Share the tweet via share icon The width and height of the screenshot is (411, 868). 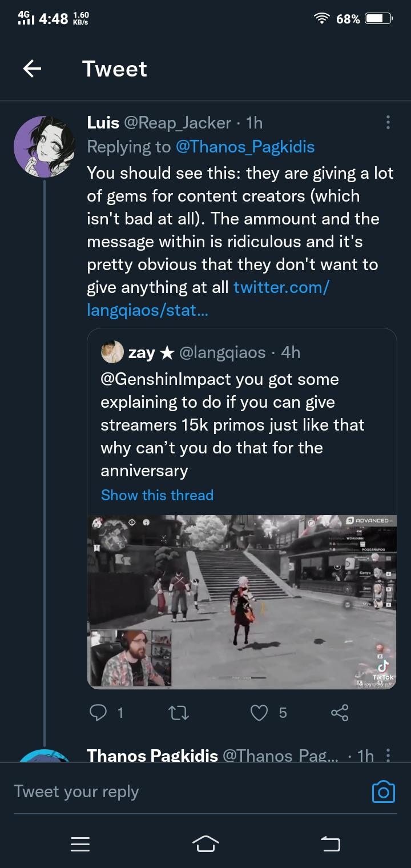click(340, 712)
